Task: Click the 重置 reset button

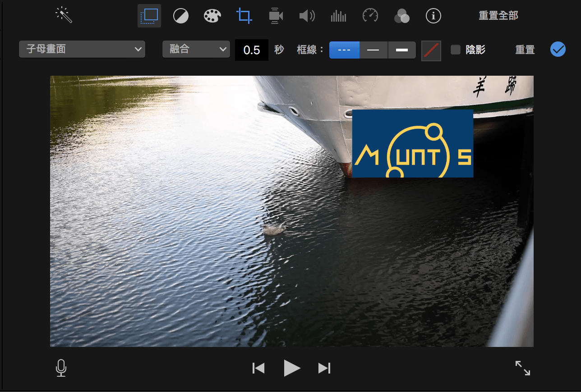Action: (x=525, y=50)
